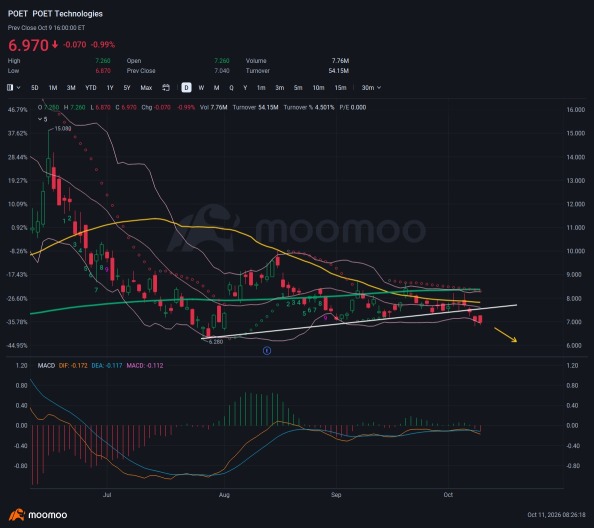Click the MACD indicator label

click(46, 366)
